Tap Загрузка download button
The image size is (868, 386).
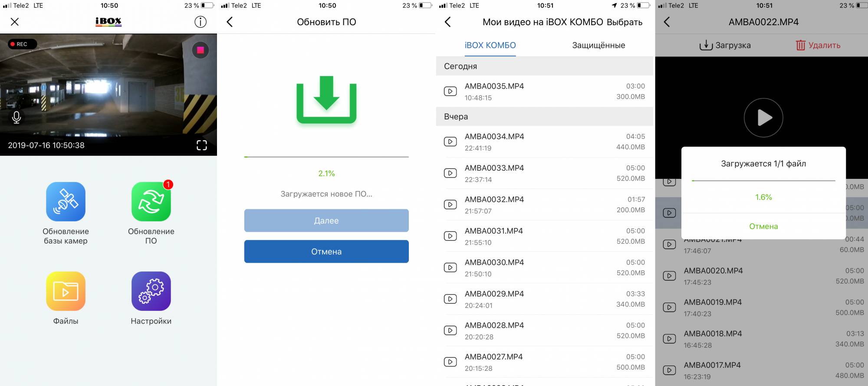725,45
